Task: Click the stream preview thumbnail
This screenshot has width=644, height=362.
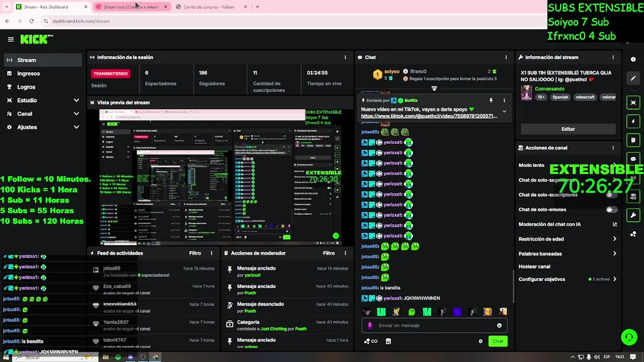Action: coord(220,177)
